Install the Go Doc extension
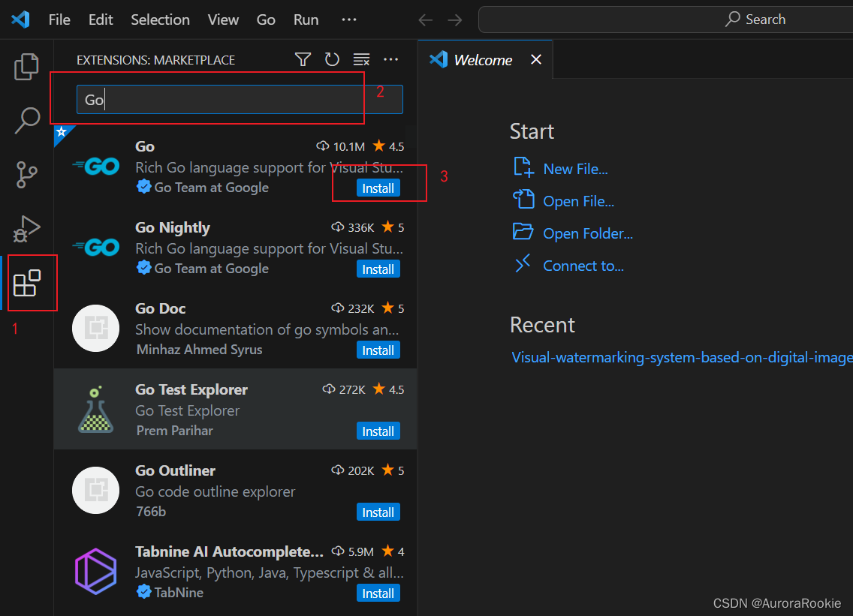The height and width of the screenshot is (616, 853). [378, 350]
